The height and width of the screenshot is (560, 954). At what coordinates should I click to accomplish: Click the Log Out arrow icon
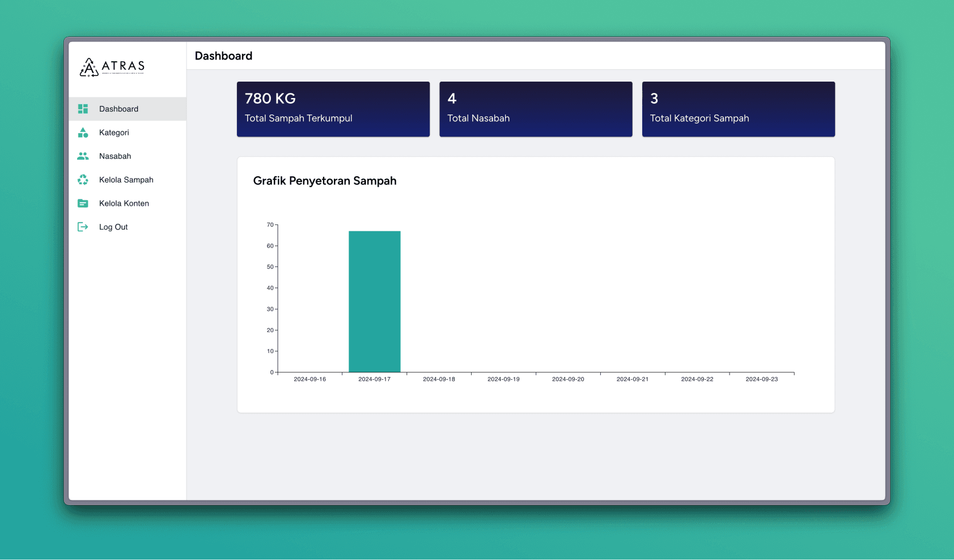pyautogui.click(x=83, y=227)
